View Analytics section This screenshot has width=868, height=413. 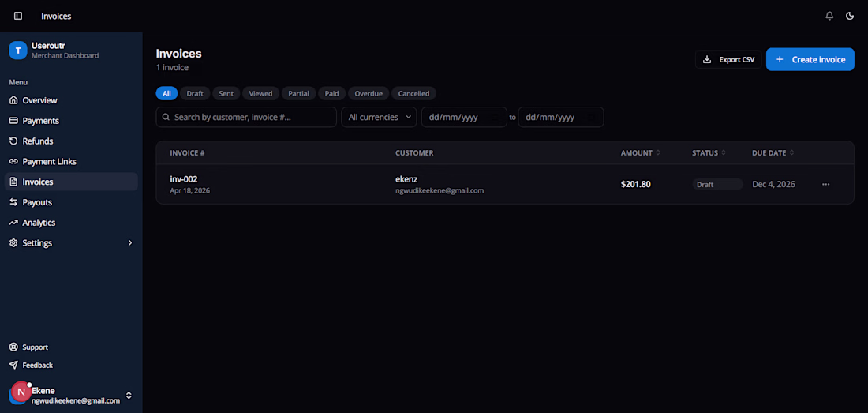[71, 223]
